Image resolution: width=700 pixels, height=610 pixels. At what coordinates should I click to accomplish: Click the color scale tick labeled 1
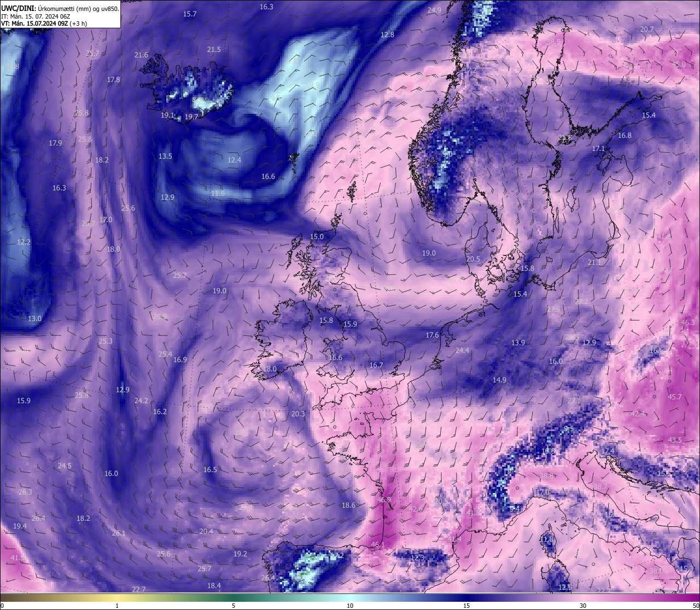117,606
